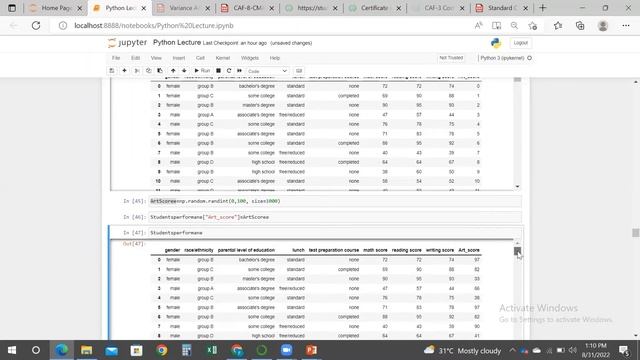Click the Logout button
This screenshot has width=640, height=360.
(520, 43)
